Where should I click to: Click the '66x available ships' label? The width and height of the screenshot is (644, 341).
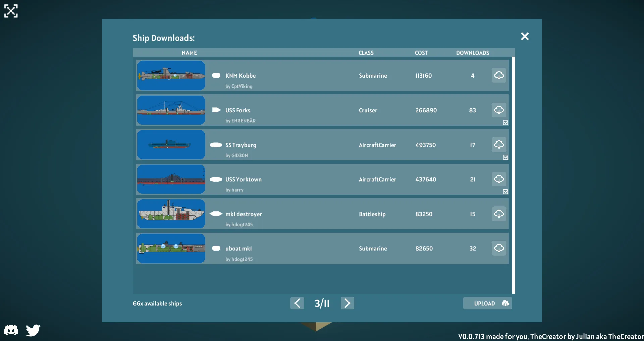tap(157, 303)
